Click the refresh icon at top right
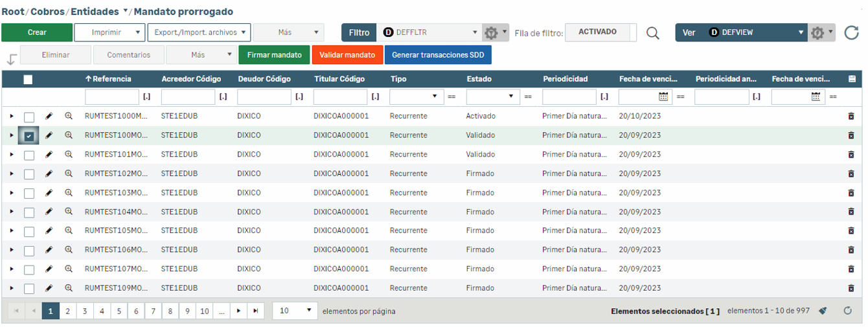 click(852, 32)
